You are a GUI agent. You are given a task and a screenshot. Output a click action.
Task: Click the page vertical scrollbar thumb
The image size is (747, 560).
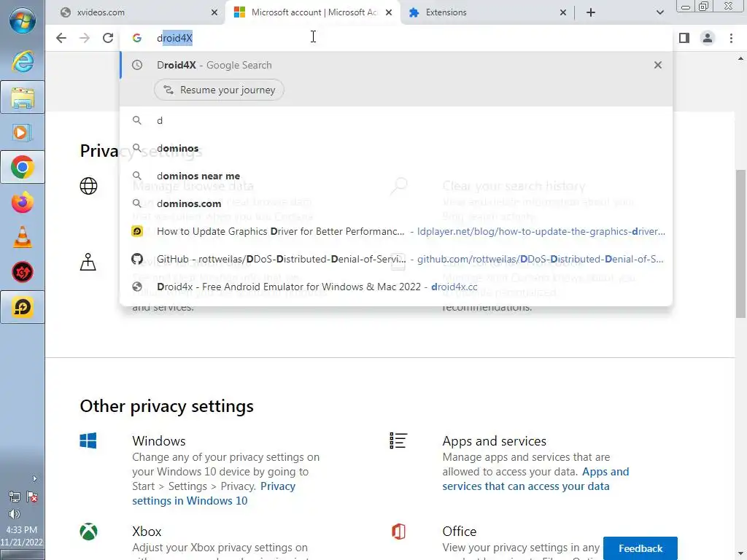pos(740,244)
